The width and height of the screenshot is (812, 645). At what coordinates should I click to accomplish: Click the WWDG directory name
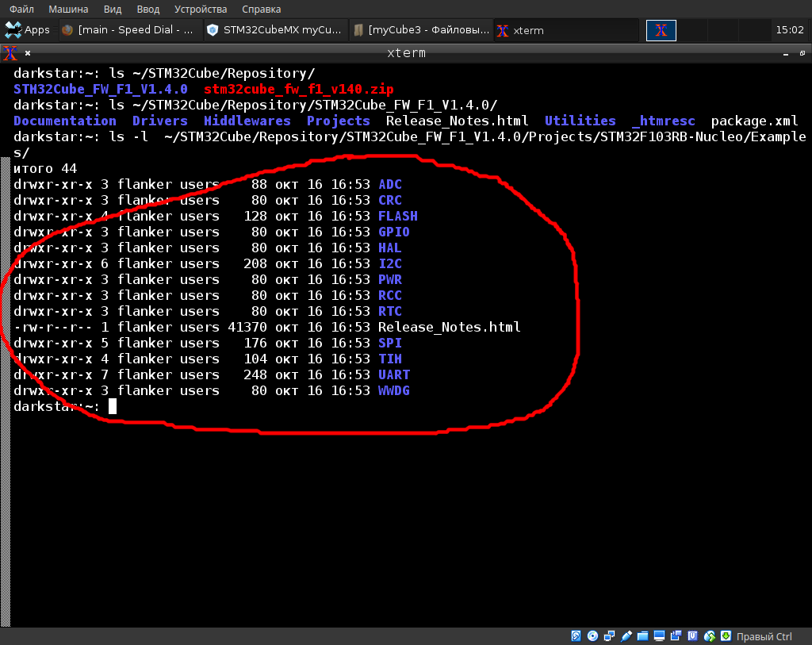394,390
